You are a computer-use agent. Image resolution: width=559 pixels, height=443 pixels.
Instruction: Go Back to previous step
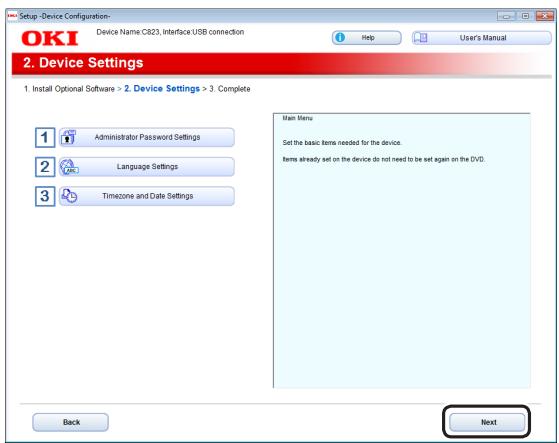tap(70, 422)
